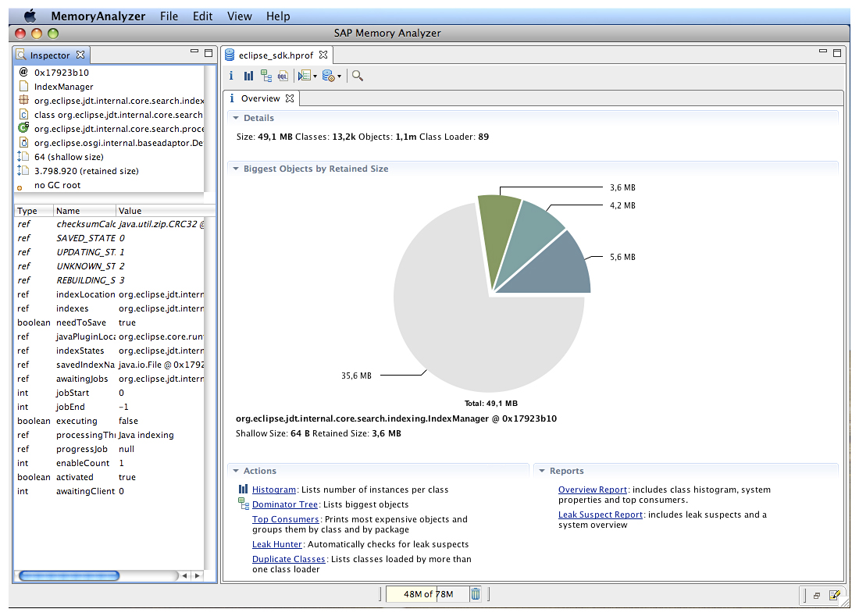Maximize the editor area panel

[836, 53]
